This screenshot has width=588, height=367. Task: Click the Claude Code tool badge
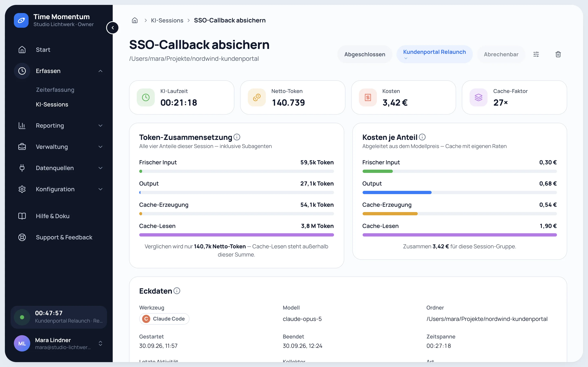(x=164, y=319)
